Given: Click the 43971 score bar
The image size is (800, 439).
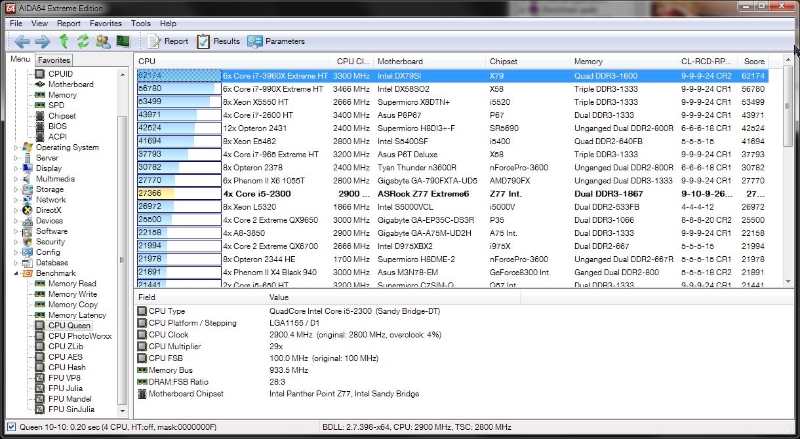Looking at the screenshot, I should click(179, 115).
